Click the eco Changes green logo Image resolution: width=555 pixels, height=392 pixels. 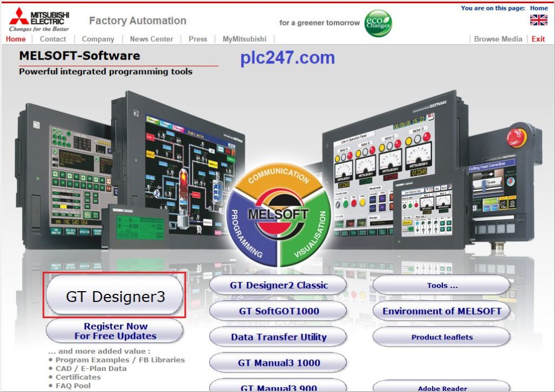(x=378, y=23)
